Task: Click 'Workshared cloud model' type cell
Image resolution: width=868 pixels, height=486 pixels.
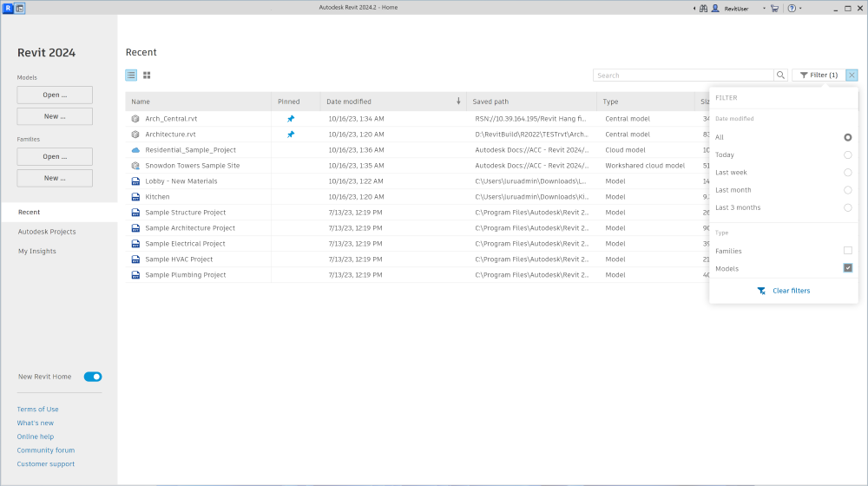Action: (645, 166)
